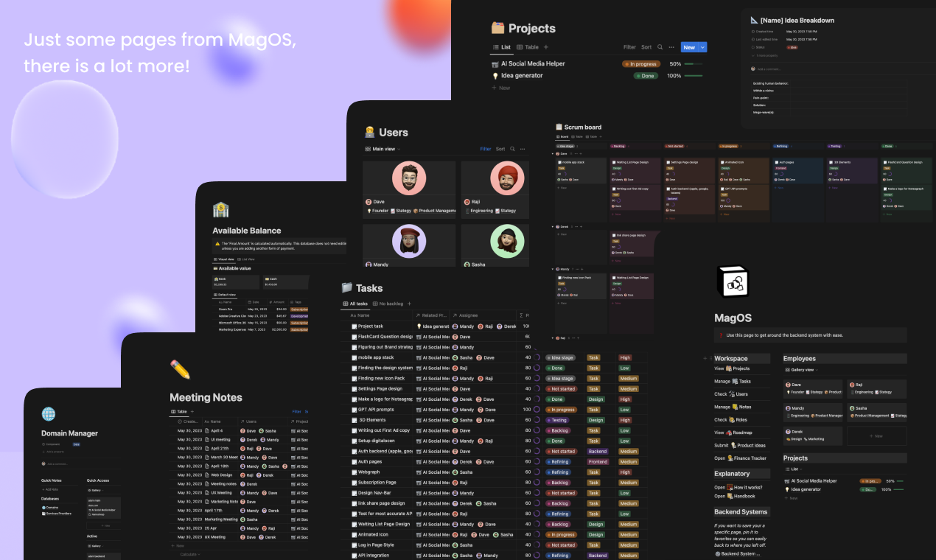The height and width of the screenshot is (560, 936).
Task: Switch to the List tab in Projects
Action: (x=501, y=47)
